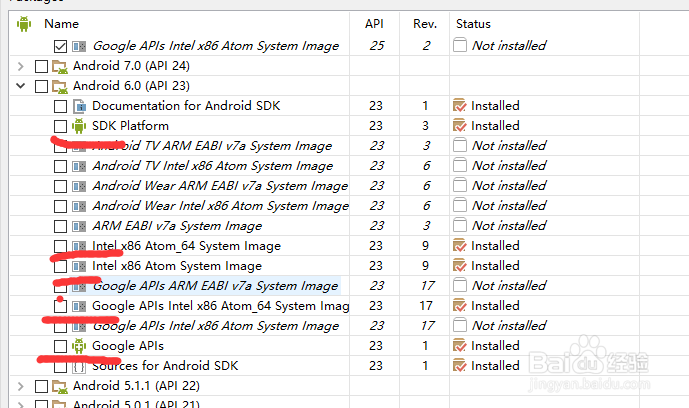
Task: Click Android Wear ARM EABI v7a image icon
Action: pos(79,186)
